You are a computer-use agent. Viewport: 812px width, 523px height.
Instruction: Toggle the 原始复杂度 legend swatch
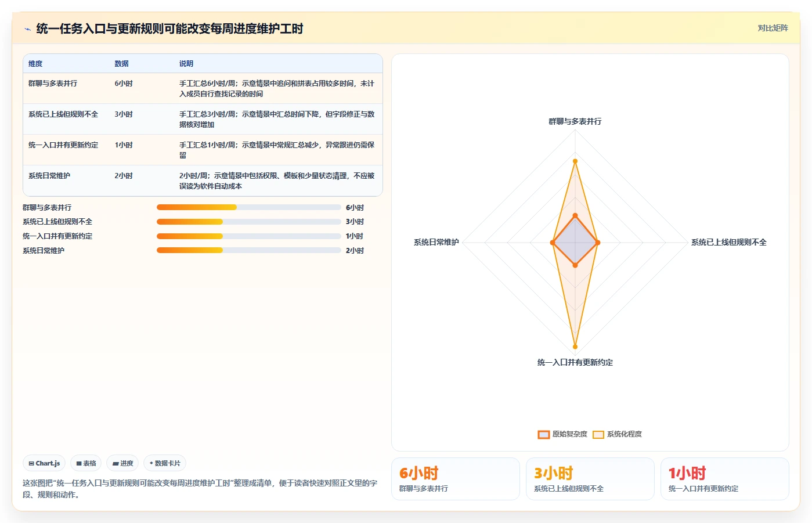(x=544, y=434)
